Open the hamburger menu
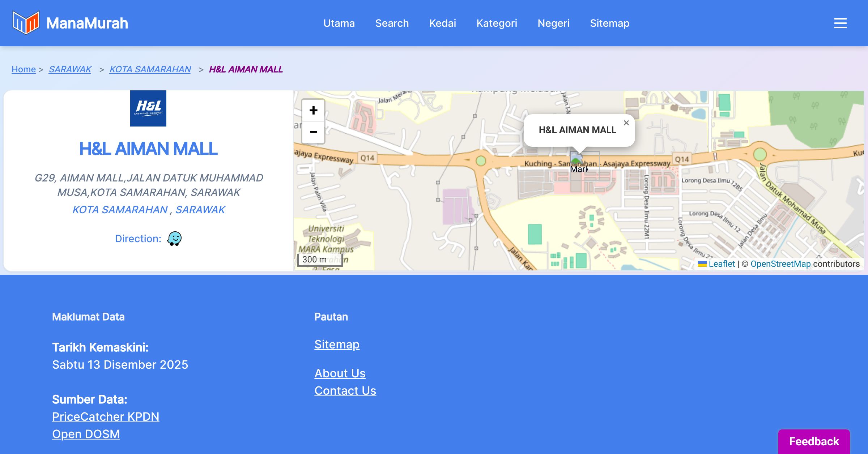 (x=840, y=23)
